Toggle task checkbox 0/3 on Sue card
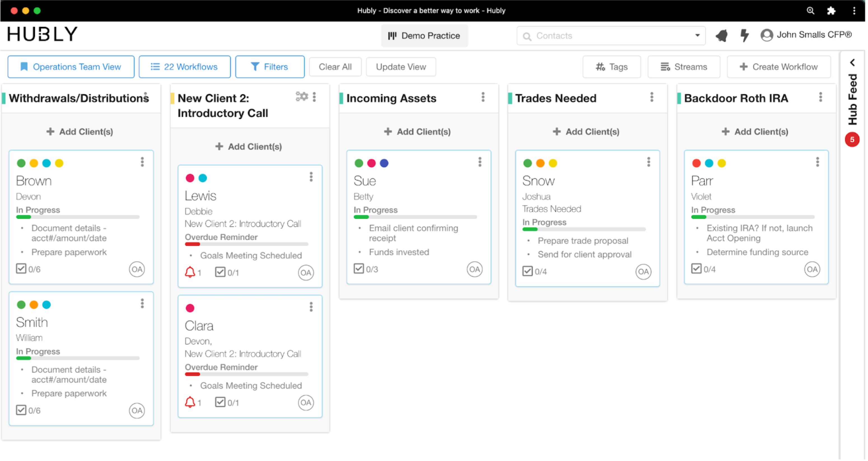Image resolution: width=868 pixels, height=461 pixels. 358,269
